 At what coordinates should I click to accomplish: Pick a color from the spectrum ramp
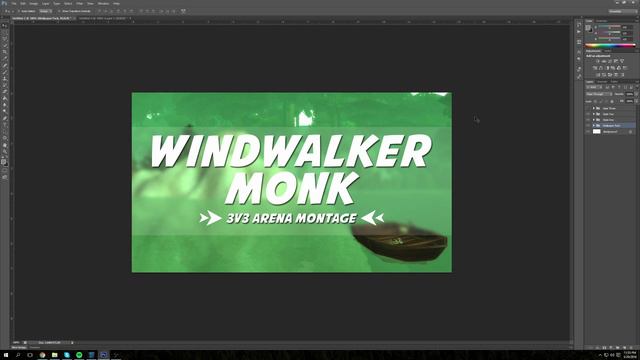611,45
